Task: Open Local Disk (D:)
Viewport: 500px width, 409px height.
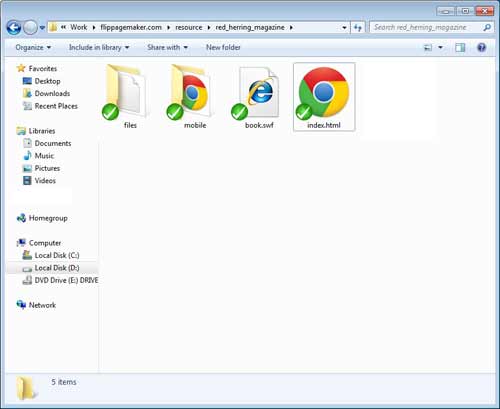Action: point(57,268)
